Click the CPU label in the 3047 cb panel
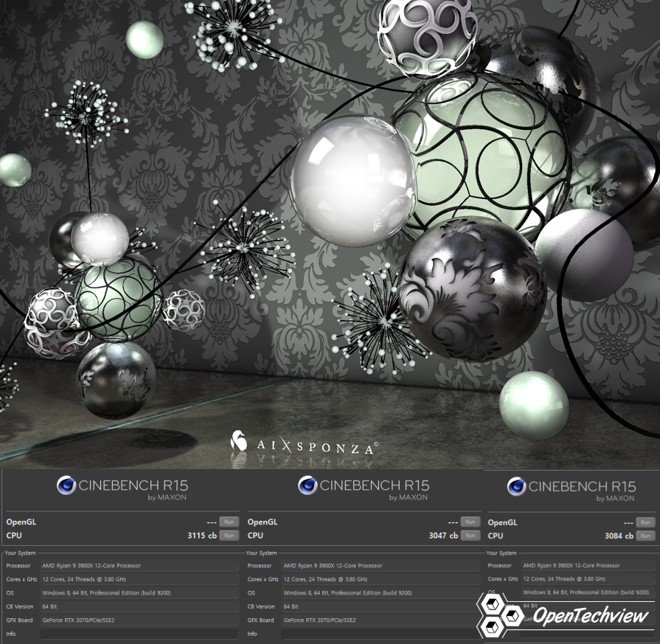 click(x=255, y=536)
